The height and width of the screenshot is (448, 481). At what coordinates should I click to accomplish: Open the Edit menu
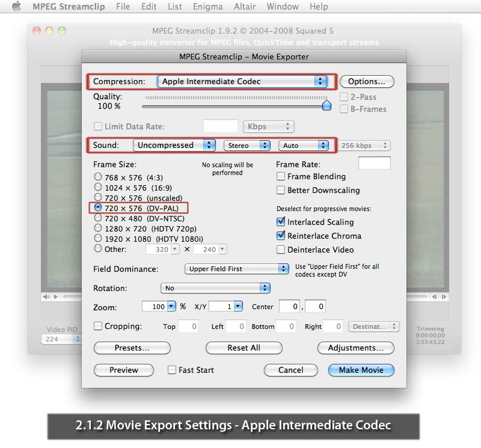(149, 7)
